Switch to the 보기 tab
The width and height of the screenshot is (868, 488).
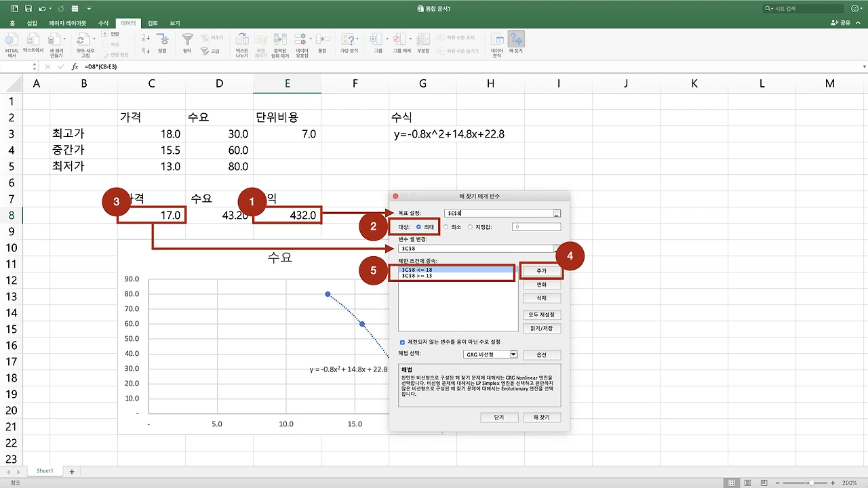175,23
